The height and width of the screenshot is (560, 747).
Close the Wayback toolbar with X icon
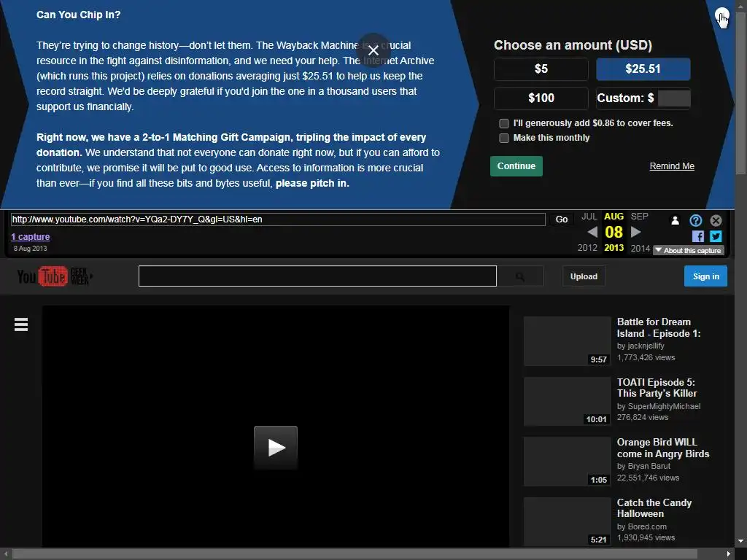click(716, 220)
